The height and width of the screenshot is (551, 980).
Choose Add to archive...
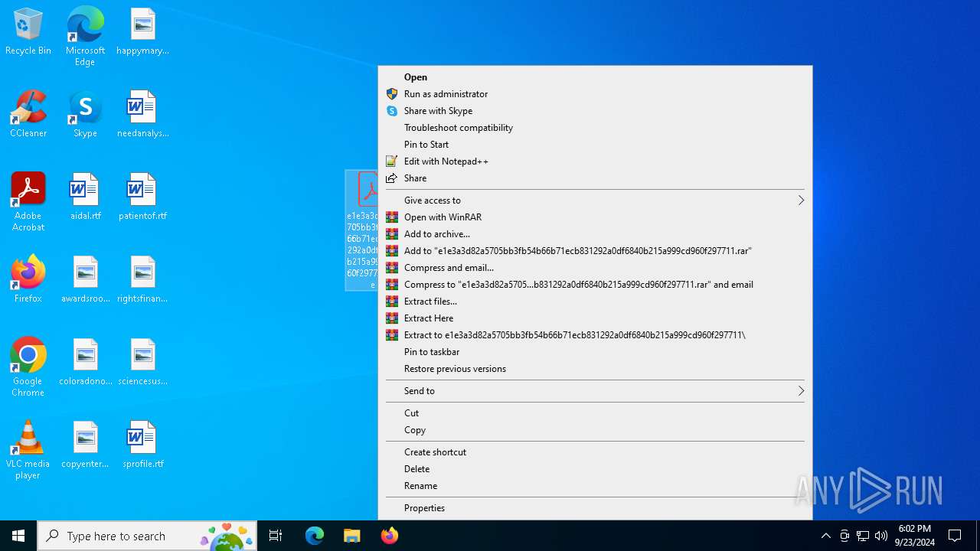[595, 234]
